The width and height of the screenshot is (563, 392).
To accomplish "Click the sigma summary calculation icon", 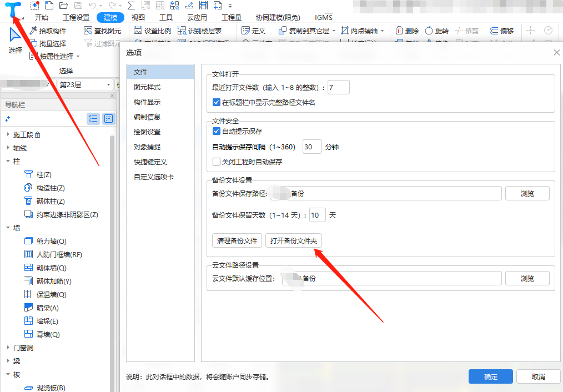I will click(x=132, y=6).
